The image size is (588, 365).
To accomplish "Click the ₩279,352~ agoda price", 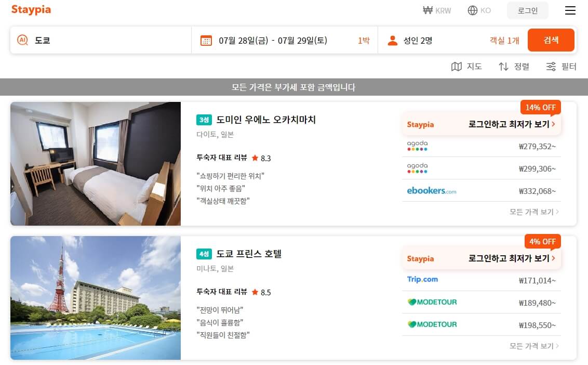I will (537, 147).
